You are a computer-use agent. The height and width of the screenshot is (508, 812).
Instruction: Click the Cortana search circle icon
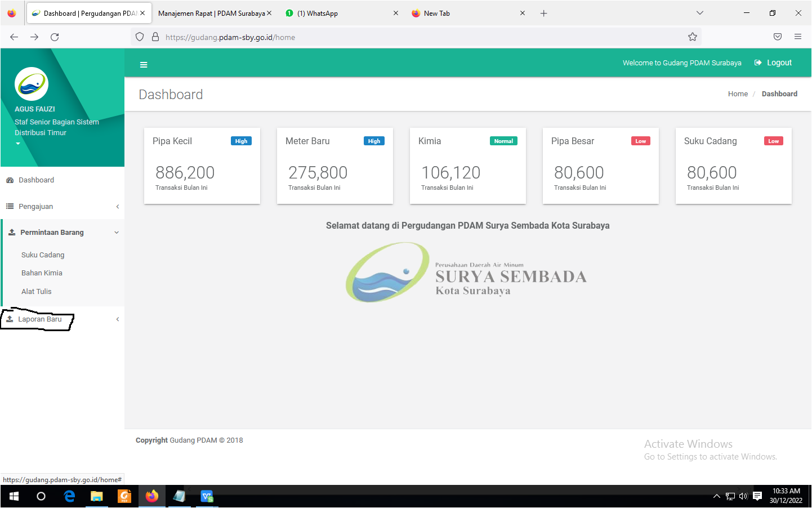coord(41,496)
